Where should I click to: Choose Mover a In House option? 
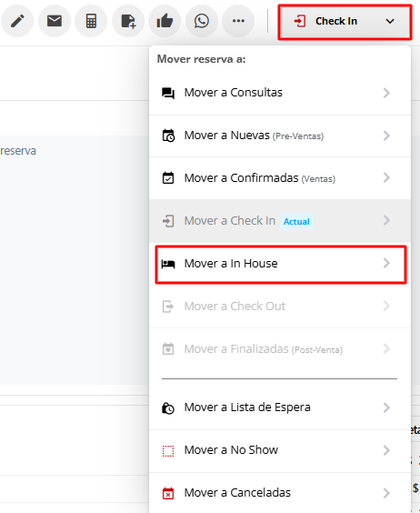[x=281, y=265]
